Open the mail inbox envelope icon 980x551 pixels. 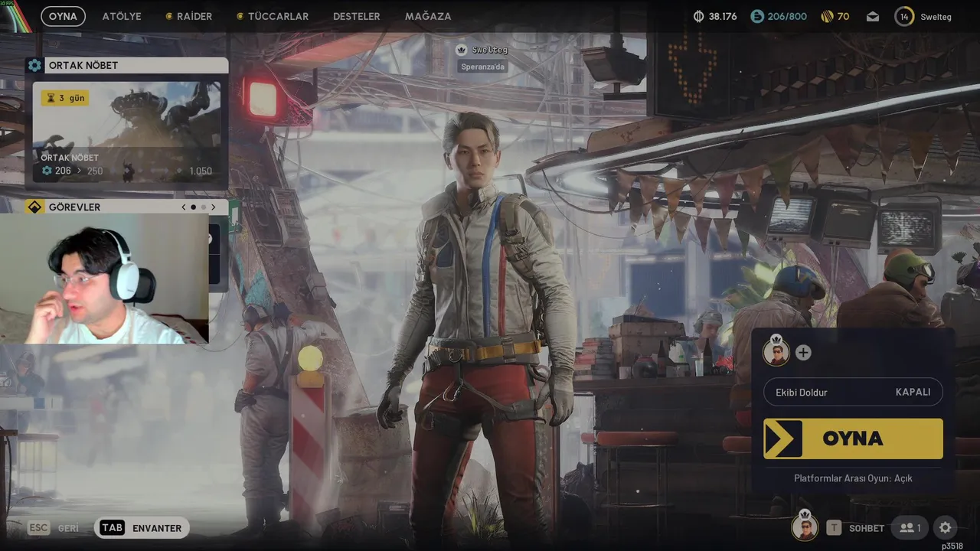point(873,16)
